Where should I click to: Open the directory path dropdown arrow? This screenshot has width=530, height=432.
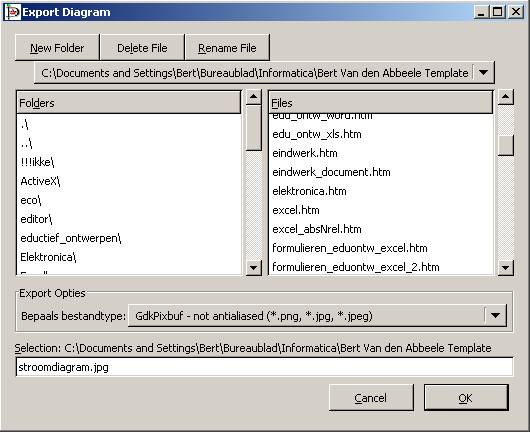[483, 72]
